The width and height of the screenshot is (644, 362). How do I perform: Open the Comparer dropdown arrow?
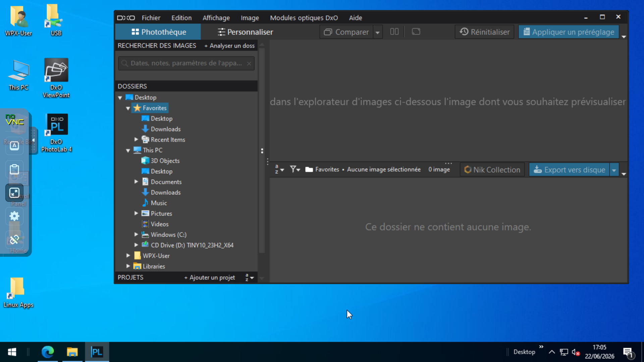click(x=378, y=32)
